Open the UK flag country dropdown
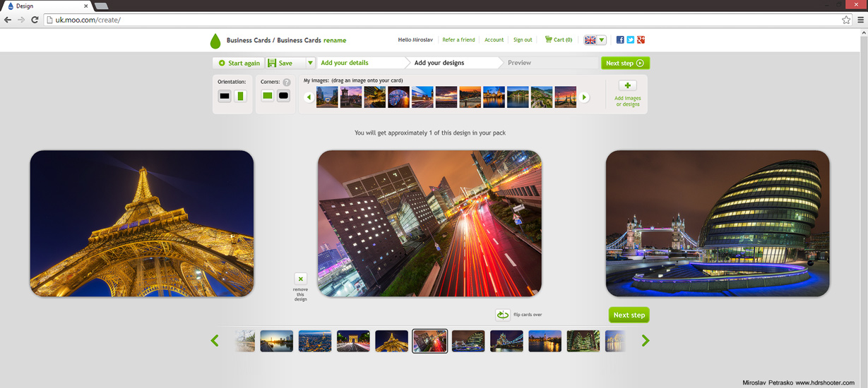868x388 pixels. tap(595, 40)
